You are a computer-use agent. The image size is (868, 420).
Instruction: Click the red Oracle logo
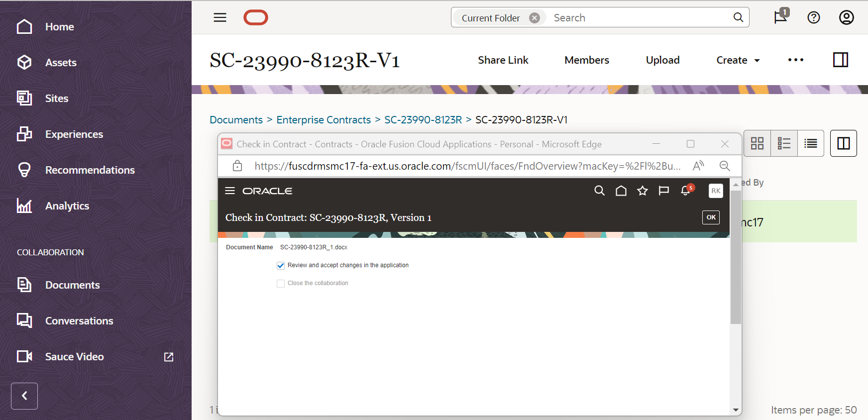[256, 17]
